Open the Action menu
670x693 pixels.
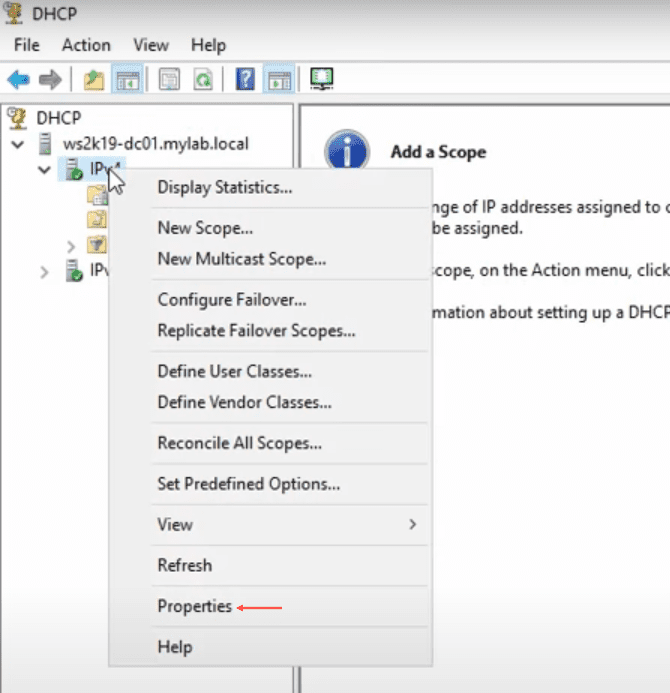[86, 45]
